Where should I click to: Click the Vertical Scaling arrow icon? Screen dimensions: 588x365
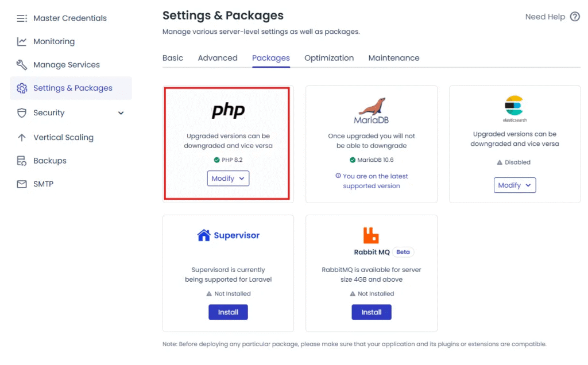tap(22, 138)
